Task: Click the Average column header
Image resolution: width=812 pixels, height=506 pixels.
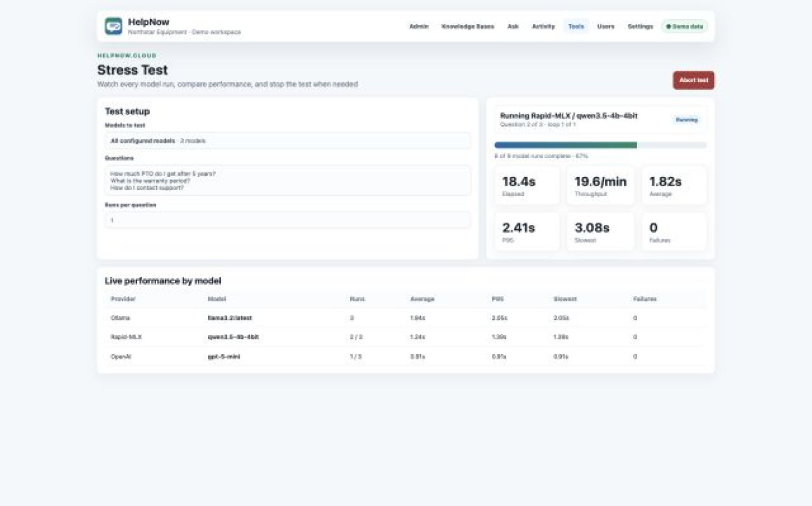Action: pyautogui.click(x=422, y=299)
